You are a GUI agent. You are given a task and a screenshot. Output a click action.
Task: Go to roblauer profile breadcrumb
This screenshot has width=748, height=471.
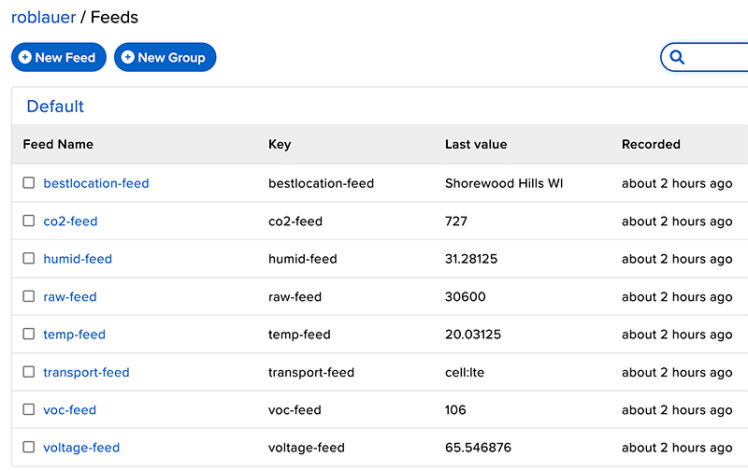[43, 17]
